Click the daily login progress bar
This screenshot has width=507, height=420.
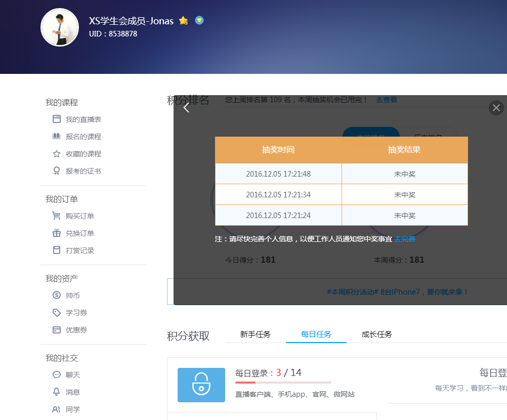coord(283,383)
